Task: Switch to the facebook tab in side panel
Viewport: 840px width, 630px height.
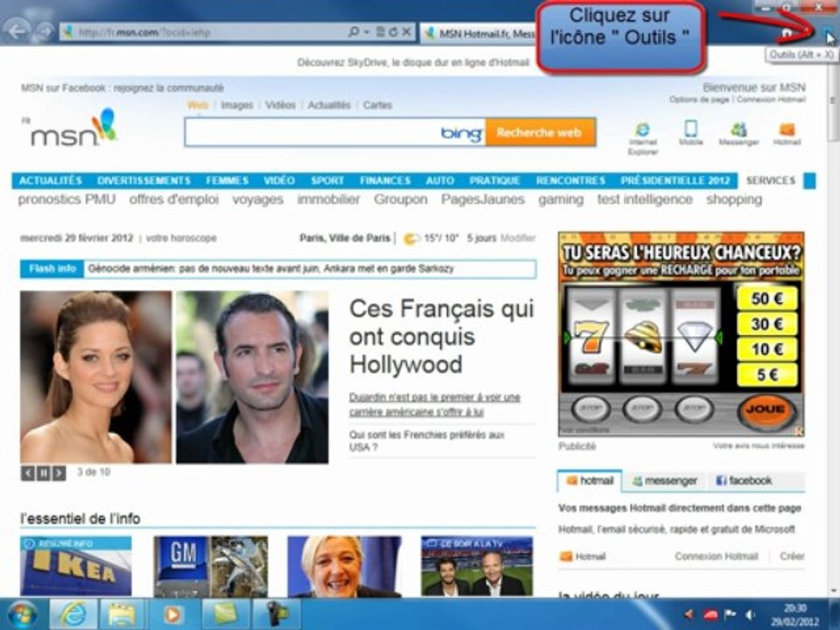Action: tap(744, 480)
